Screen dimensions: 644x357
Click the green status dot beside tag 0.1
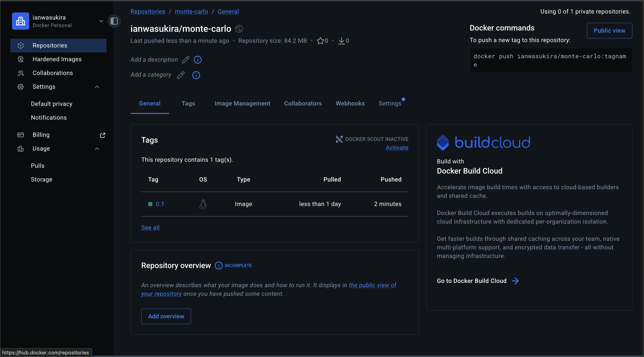tap(150, 204)
